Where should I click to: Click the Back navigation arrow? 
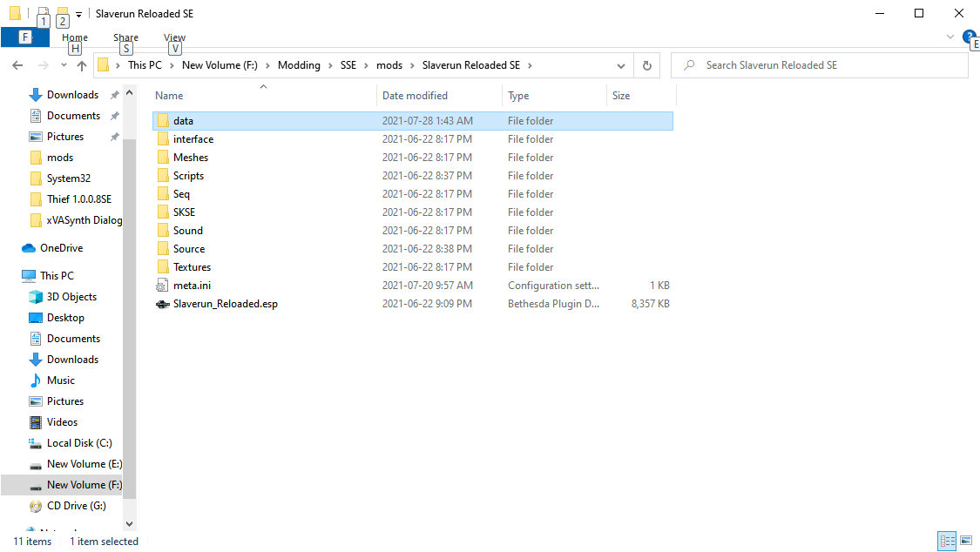(x=17, y=65)
